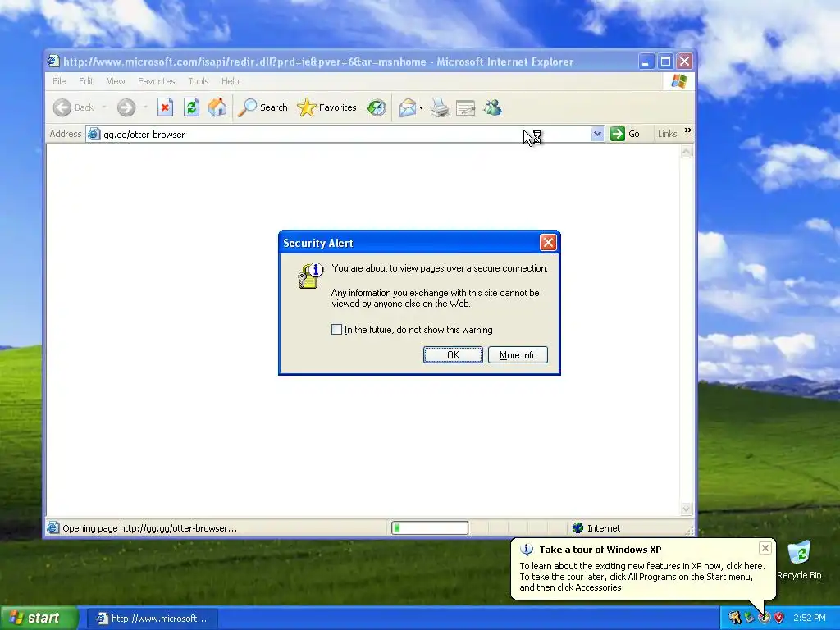Open Favorites star toolbar button
Viewport: 840px width, 630px height.
(x=307, y=107)
